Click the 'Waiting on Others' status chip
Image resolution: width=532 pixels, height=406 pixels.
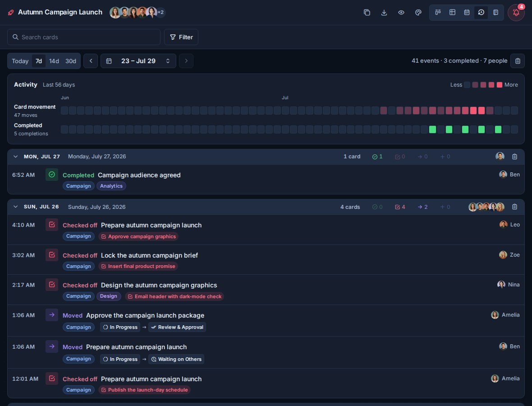pyautogui.click(x=176, y=359)
